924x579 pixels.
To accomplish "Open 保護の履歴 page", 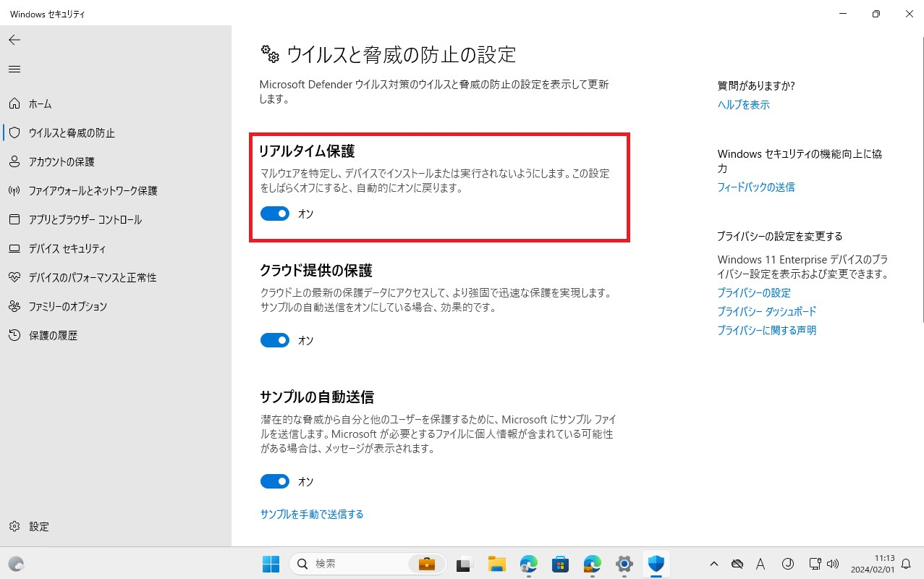I will click(116, 335).
